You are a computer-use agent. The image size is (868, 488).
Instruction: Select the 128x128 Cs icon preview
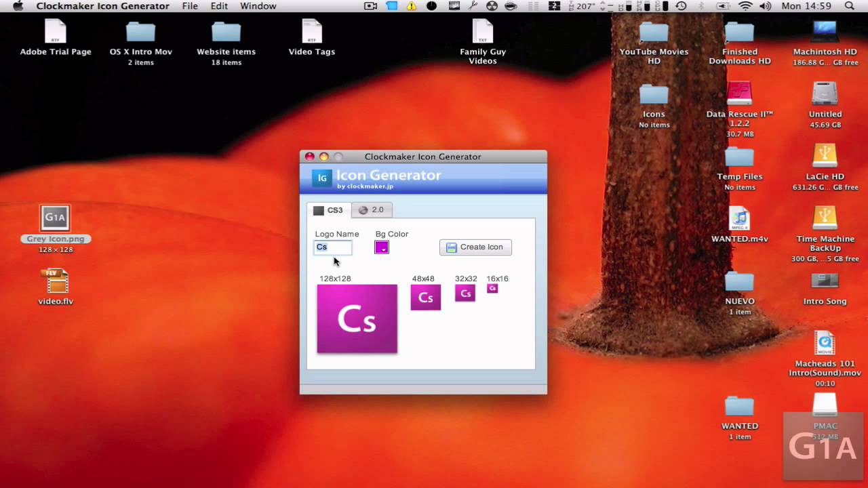357,319
